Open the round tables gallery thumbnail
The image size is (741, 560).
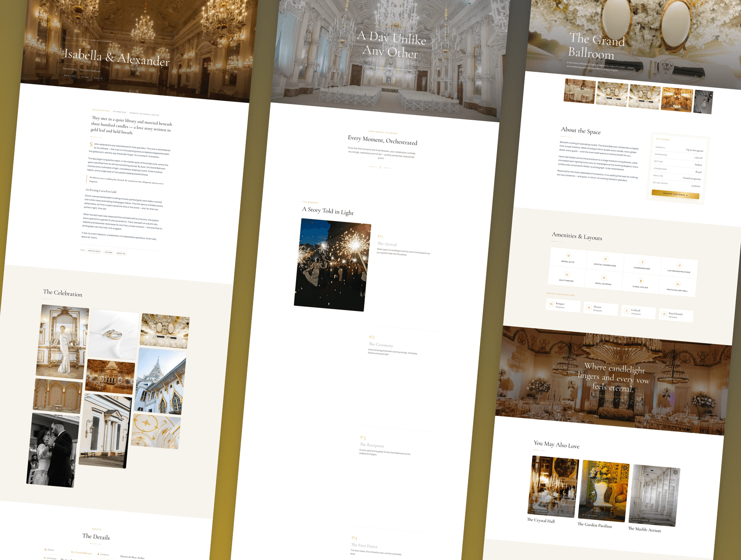tap(580, 91)
